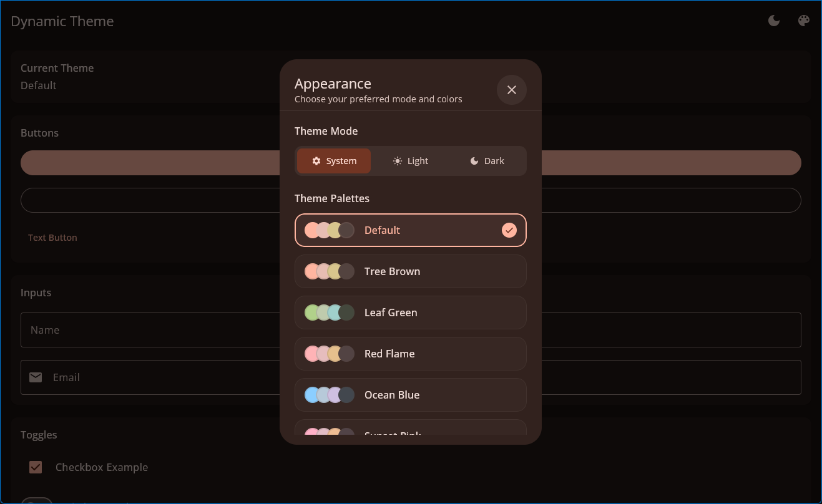Image resolution: width=822 pixels, height=504 pixels.
Task: Choose the Tree Brown palette
Action: click(411, 271)
